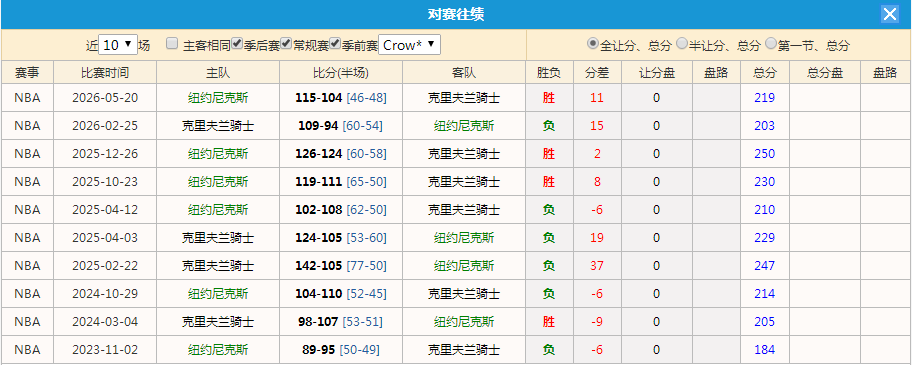Click away team 克里夫兰骑士 in the 2025-10-23 row
Image resolution: width=912 pixels, height=365 pixels.
[x=464, y=181]
